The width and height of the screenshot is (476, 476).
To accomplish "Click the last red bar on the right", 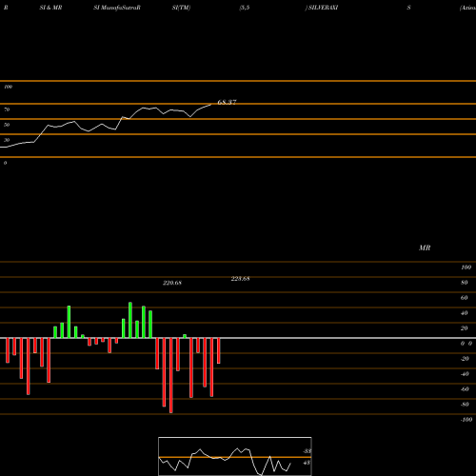I will tap(219, 350).
